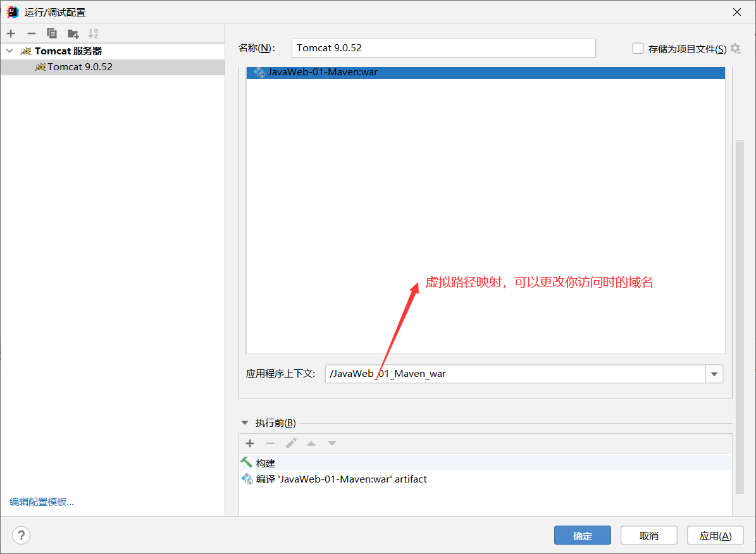Viewport: 756px width, 554px height.
Task: Click the 取消 cancel button
Action: 649,535
